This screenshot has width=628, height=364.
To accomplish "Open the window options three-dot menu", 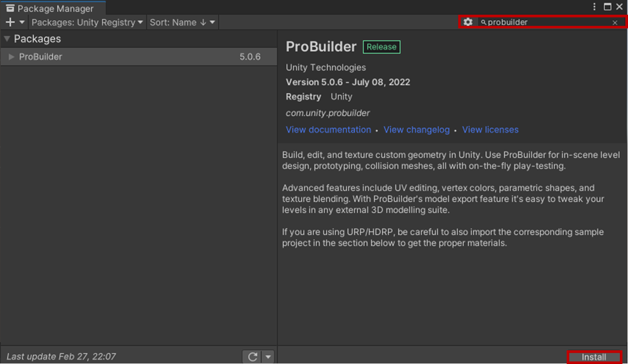I will [x=595, y=7].
